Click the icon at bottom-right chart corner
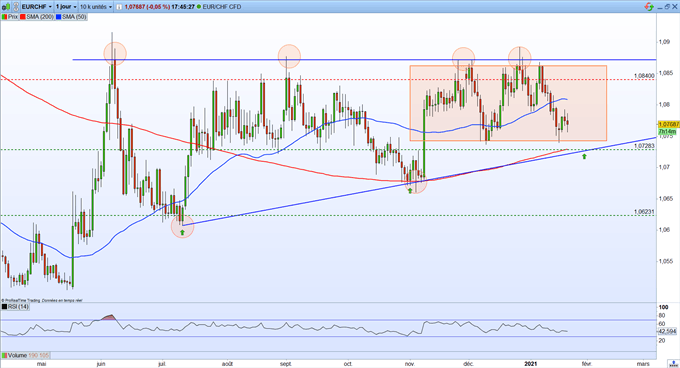Viewport: 680px width, 368px height. point(673,365)
